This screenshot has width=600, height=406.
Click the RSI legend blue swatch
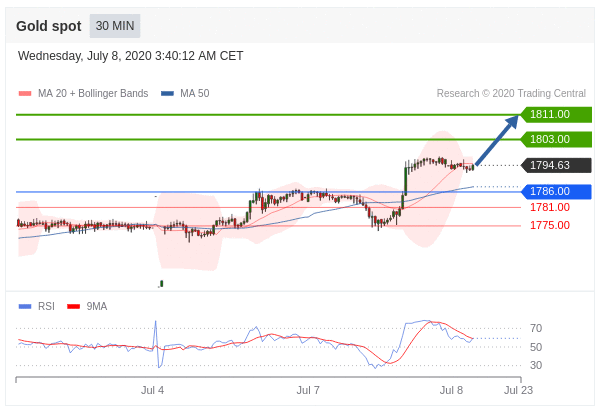[x=25, y=307]
